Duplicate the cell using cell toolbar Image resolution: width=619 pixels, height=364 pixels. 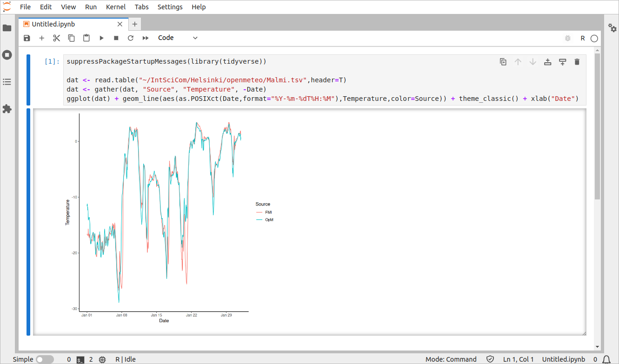point(503,62)
